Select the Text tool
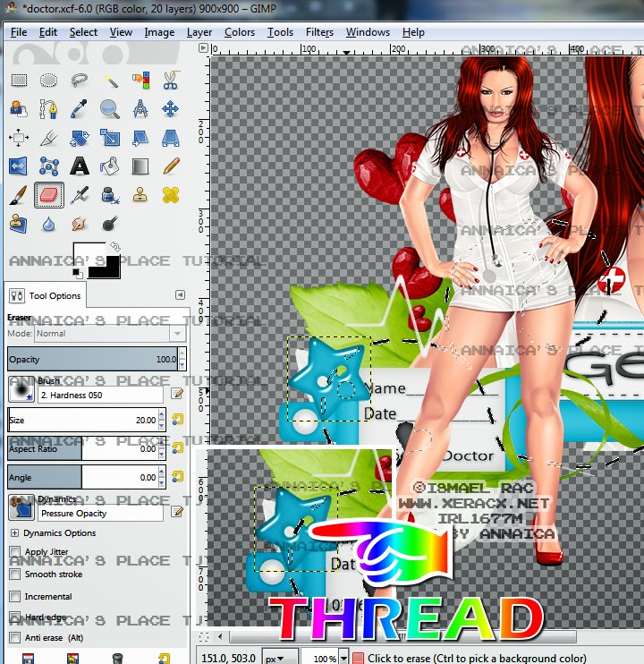Viewport: 644px width, 664px height. pyautogui.click(x=79, y=166)
